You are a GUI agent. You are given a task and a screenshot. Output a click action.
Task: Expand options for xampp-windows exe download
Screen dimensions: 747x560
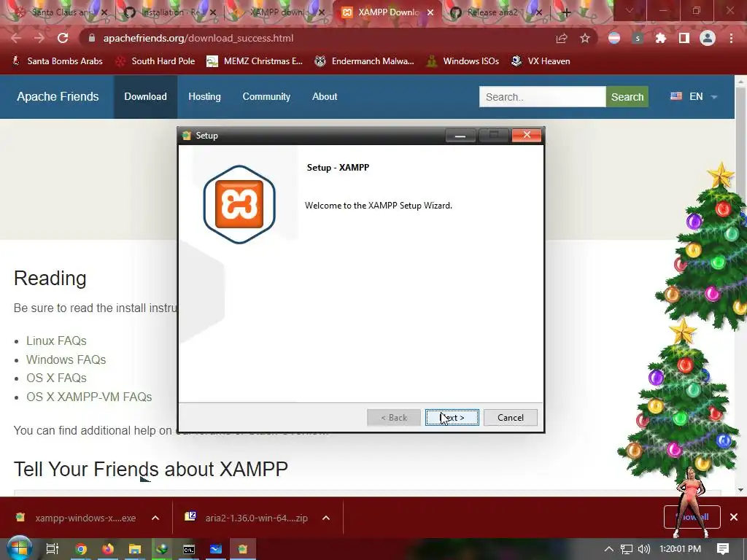(155, 518)
